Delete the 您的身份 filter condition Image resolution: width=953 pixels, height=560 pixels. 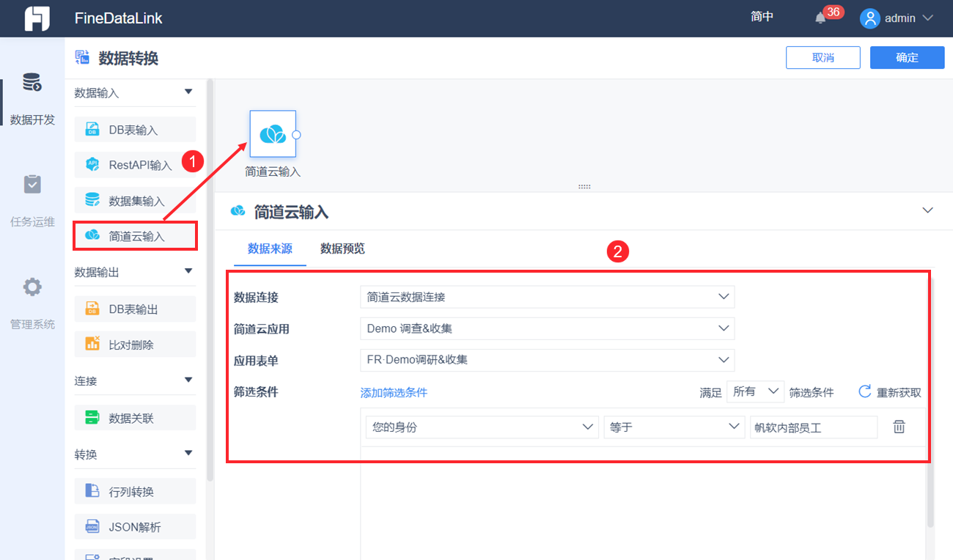click(x=899, y=427)
